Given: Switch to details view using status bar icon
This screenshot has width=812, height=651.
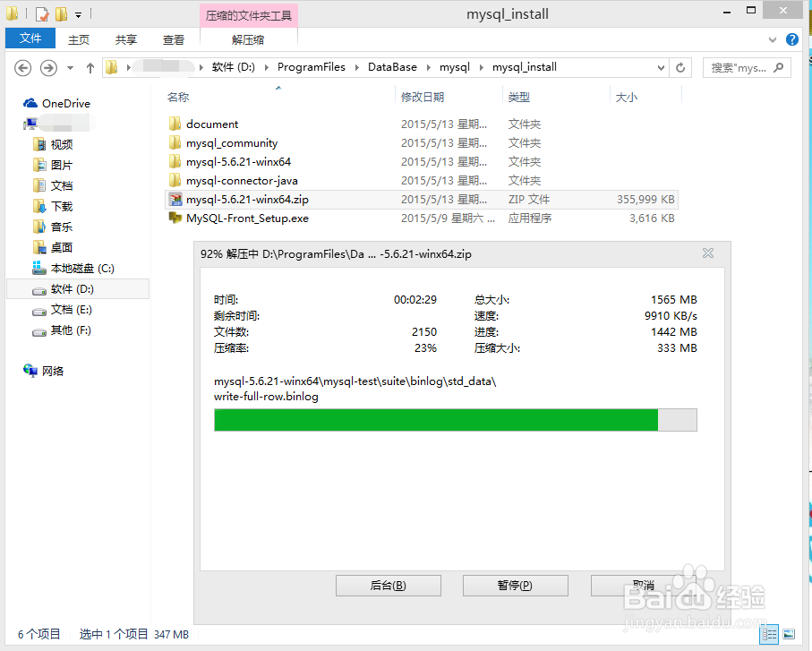Looking at the screenshot, I should tap(769, 634).
